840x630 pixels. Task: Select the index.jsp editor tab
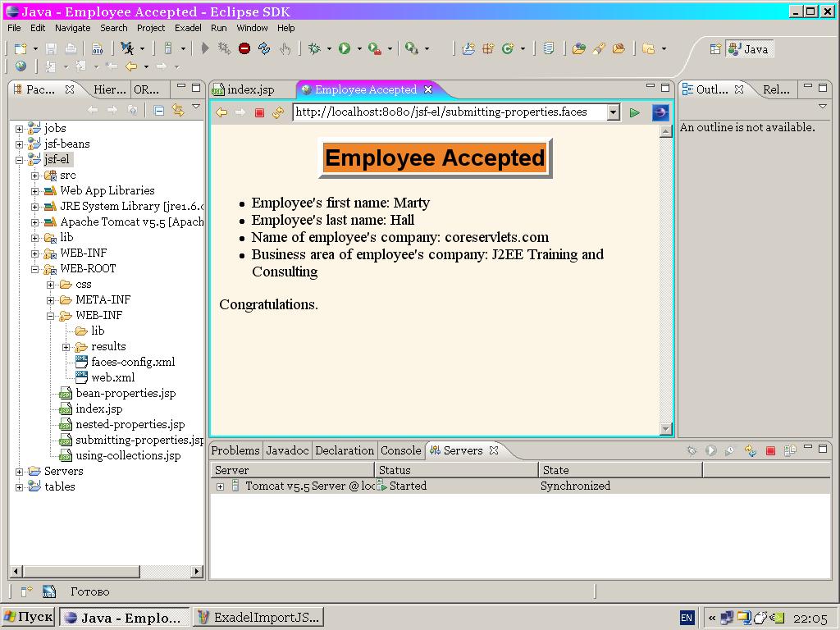(x=251, y=89)
